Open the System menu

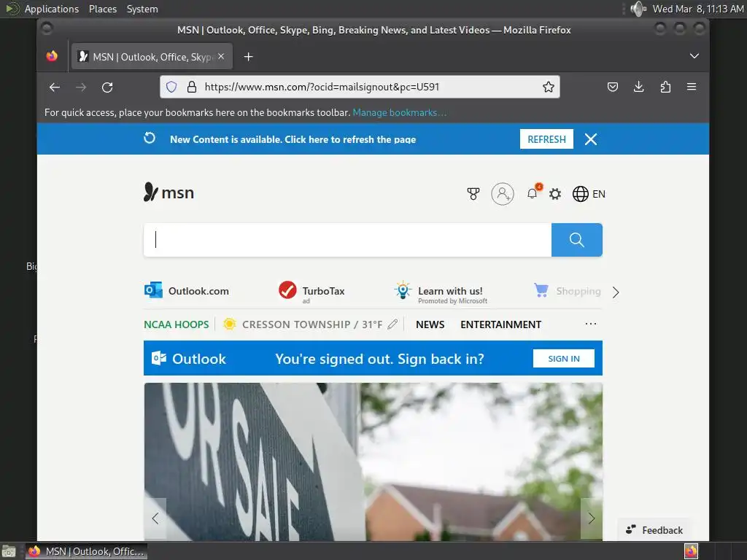click(142, 9)
